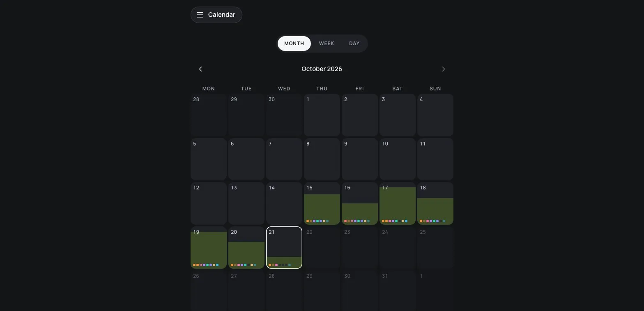Image resolution: width=644 pixels, height=311 pixels.
Task: Switch to the Day view tab
Action: pos(354,44)
